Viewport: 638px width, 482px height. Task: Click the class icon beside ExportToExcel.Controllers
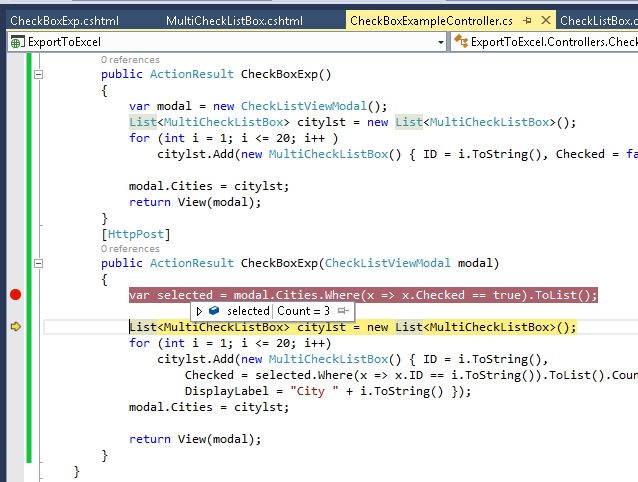(461, 41)
